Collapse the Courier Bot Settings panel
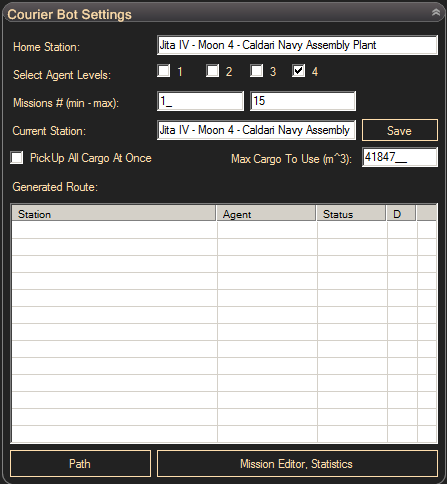 (x=436, y=13)
